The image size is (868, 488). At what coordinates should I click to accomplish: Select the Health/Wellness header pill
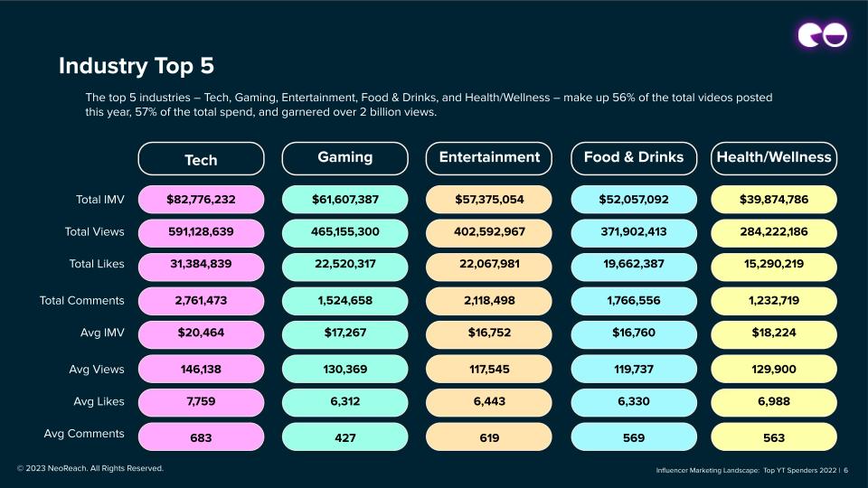point(774,159)
